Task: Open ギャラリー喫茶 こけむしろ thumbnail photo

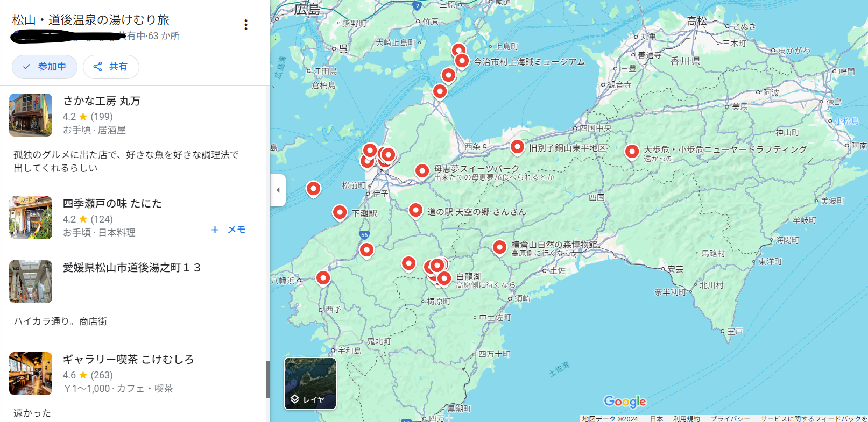Action: click(x=31, y=374)
